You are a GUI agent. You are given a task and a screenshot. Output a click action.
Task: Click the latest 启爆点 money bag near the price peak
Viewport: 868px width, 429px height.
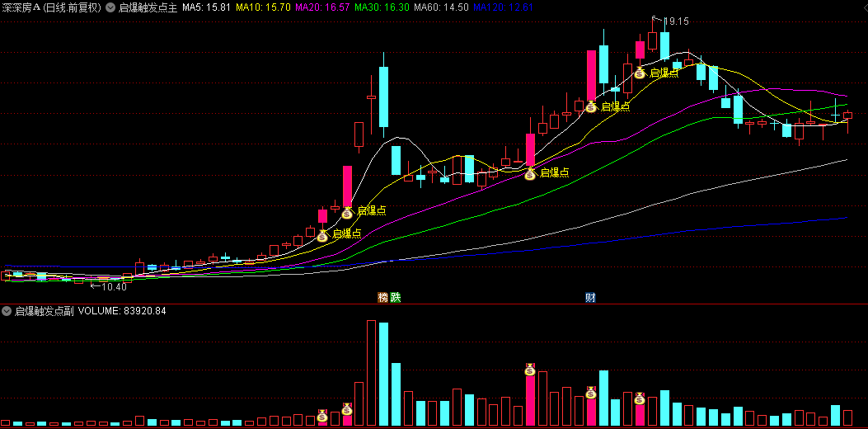click(640, 72)
